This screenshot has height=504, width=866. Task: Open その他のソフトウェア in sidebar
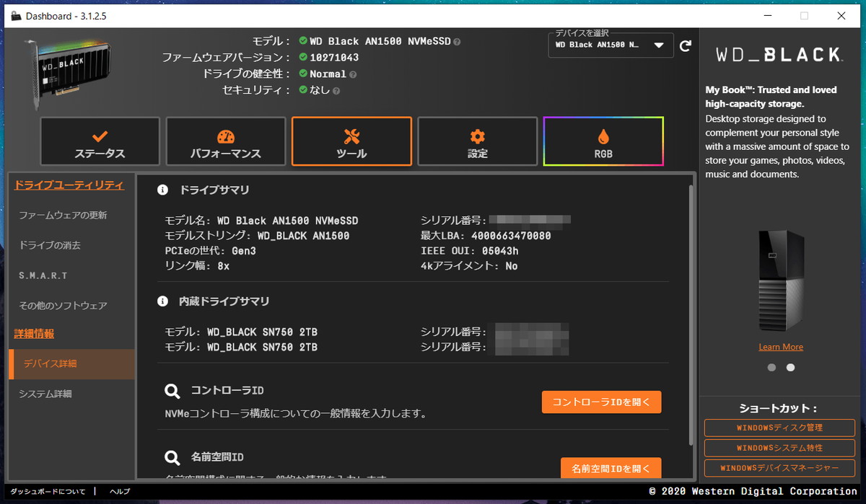click(64, 306)
